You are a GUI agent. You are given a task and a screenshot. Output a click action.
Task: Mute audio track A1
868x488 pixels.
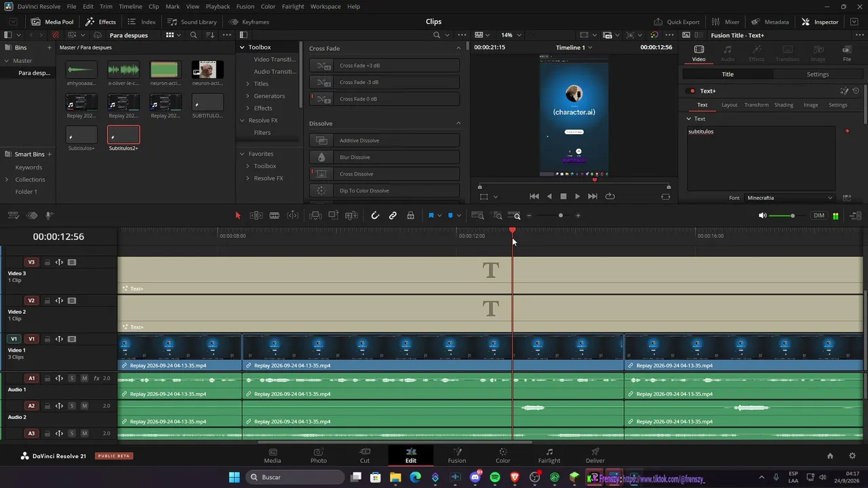point(84,378)
